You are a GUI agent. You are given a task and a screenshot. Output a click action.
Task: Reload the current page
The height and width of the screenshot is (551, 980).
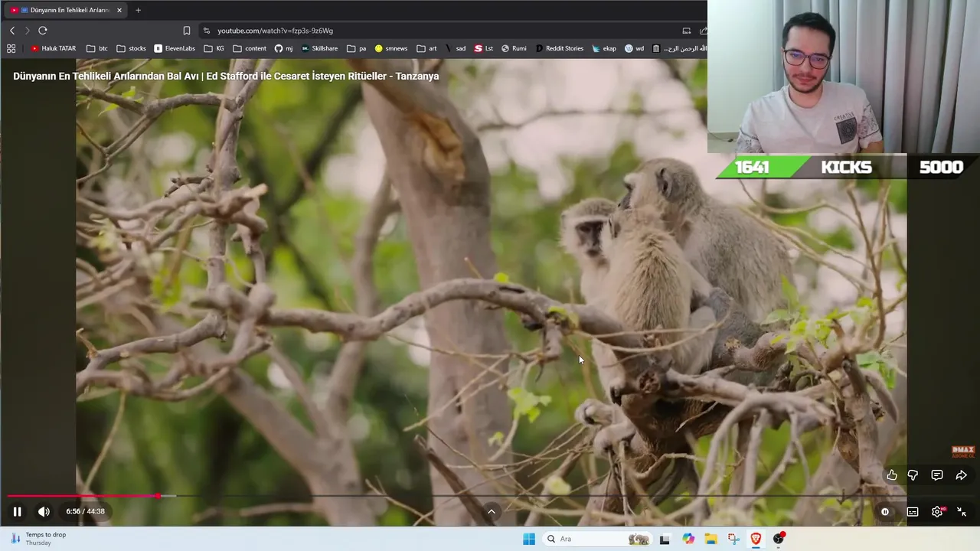(43, 31)
